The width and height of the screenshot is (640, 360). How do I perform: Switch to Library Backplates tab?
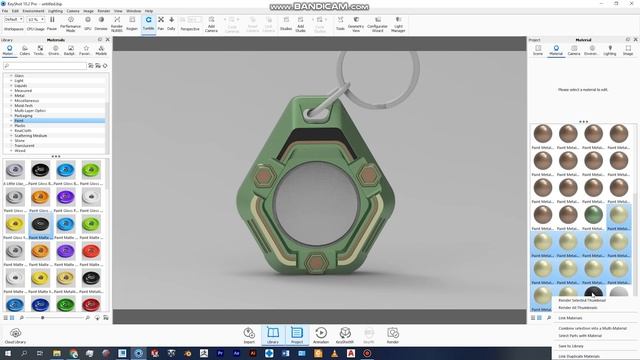tap(70, 51)
